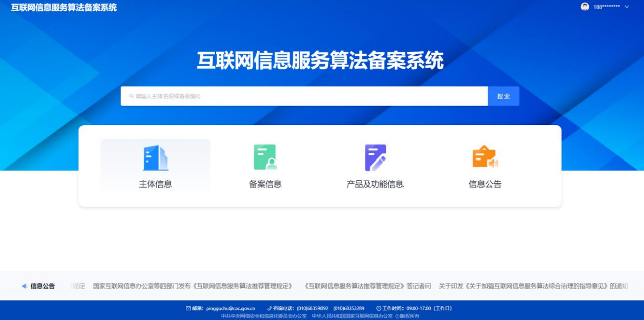Click the speaker icon beside the 信息公告 ticker
The height and width of the screenshot is (320, 644).
[24, 286]
